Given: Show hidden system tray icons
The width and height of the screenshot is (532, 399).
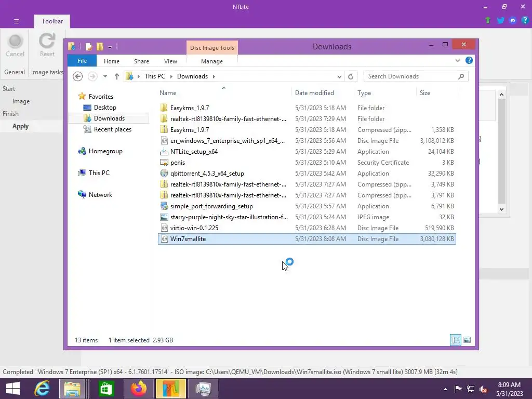Looking at the screenshot, I should pyautogui.click(x=445, y=389).
